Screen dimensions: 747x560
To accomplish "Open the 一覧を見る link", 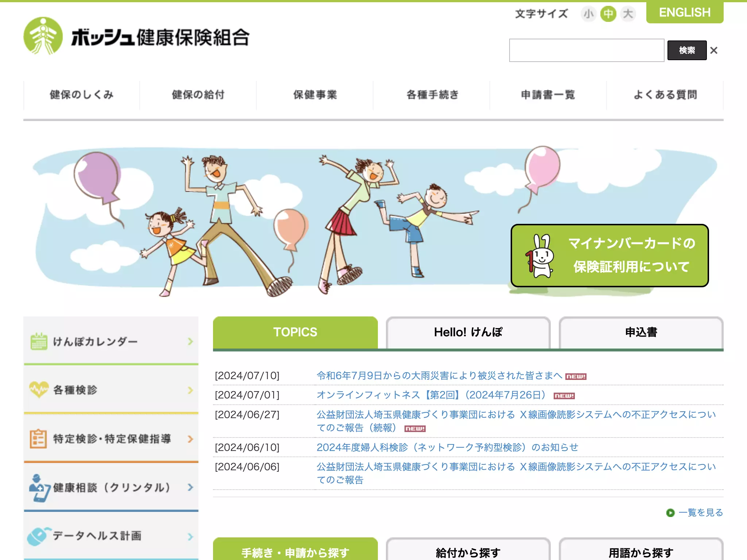I will pos(701,513).
